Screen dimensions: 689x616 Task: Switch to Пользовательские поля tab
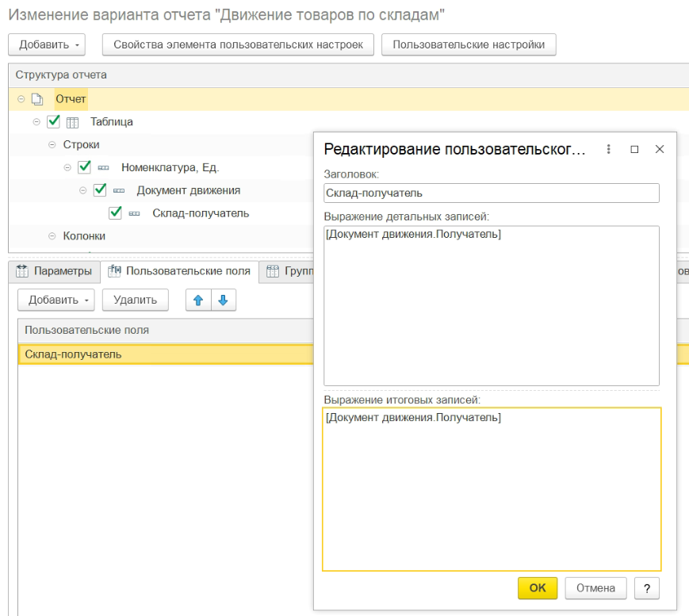point(179,271)
